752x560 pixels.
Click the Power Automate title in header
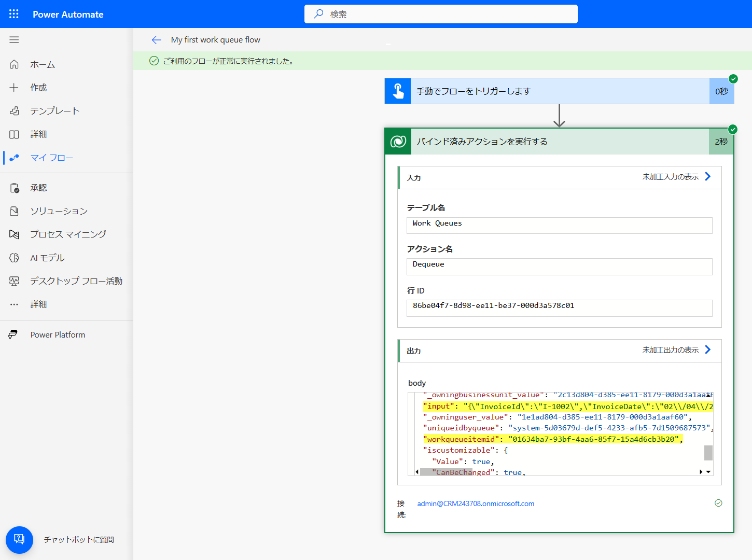(x=68, y=15)
